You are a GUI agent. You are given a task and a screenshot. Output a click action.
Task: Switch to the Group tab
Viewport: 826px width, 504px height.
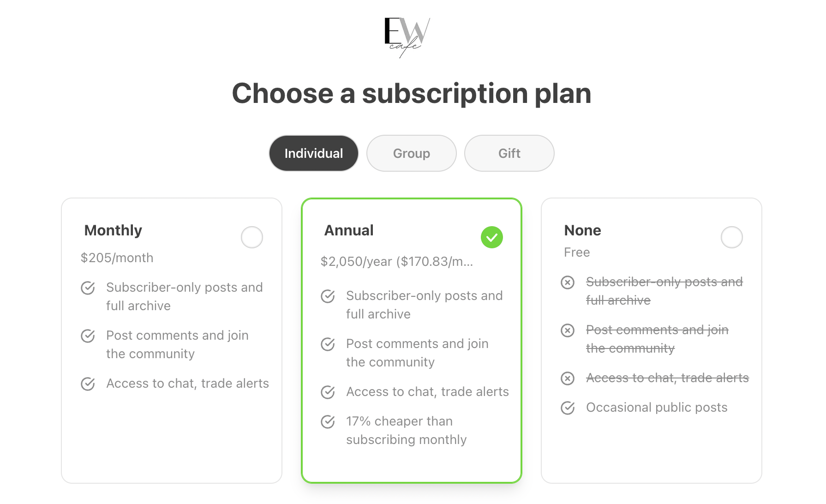[411, 153]
